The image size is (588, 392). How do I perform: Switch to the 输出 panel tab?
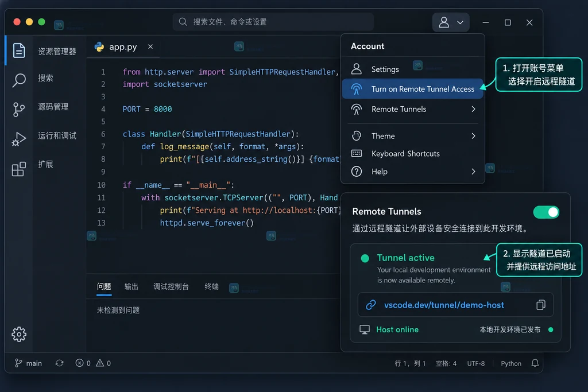coord(131,287)
